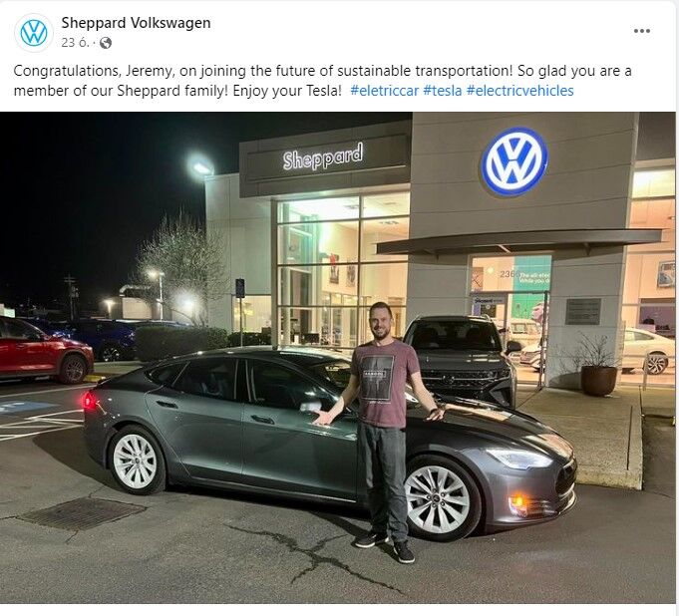Open the Sheppard Volkswagen page name
The width and height of the screenshot is (679, 616).
point(136,23)
